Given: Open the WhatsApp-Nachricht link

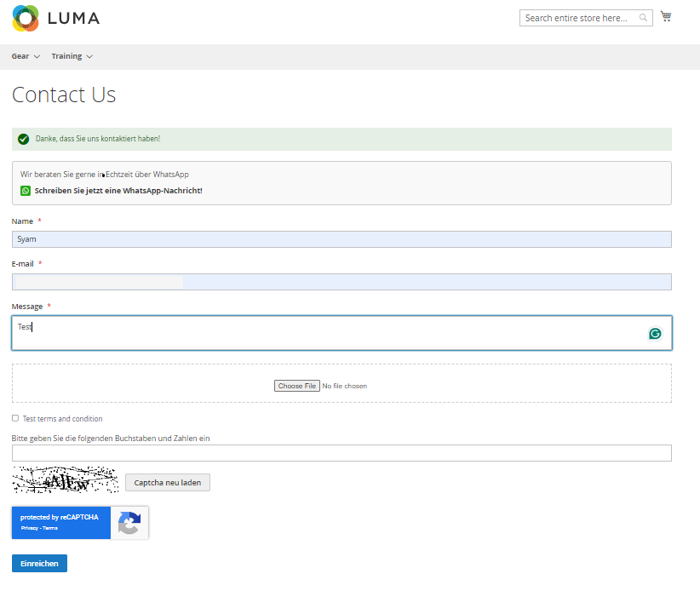Looking at the screenshot, I should click(118, 191).
